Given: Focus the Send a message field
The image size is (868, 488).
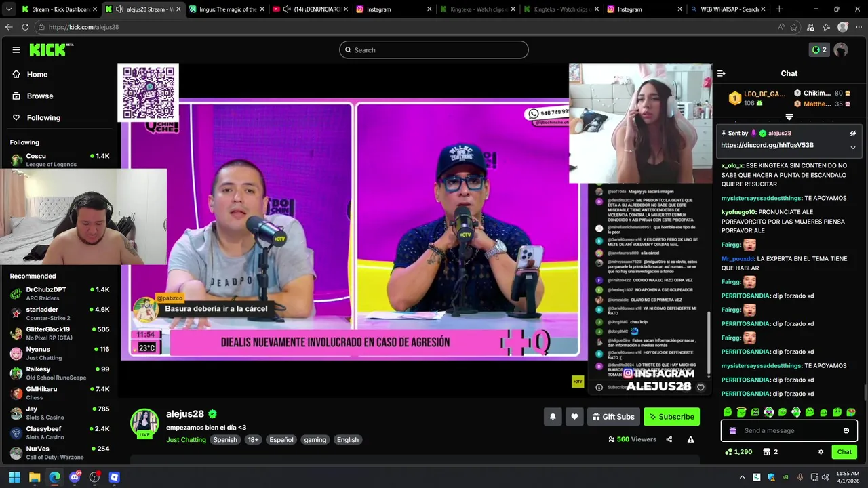Looking at the screenshot, I should click(789, 430).
